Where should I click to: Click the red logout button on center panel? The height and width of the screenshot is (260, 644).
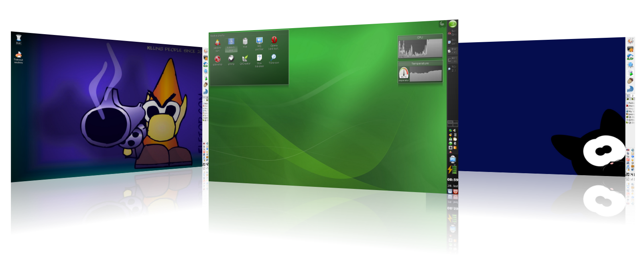pyautogui.click(x=455, y=192)
